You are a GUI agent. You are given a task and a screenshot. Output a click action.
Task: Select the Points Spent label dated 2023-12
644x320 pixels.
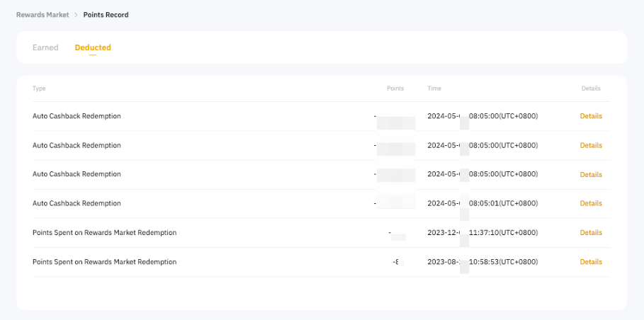104,232
